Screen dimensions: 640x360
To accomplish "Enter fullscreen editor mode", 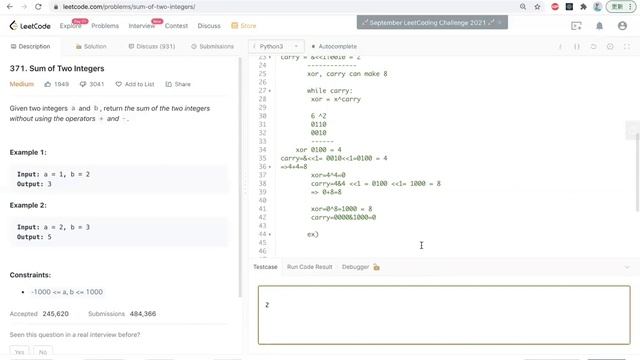I will coord(627,47).
